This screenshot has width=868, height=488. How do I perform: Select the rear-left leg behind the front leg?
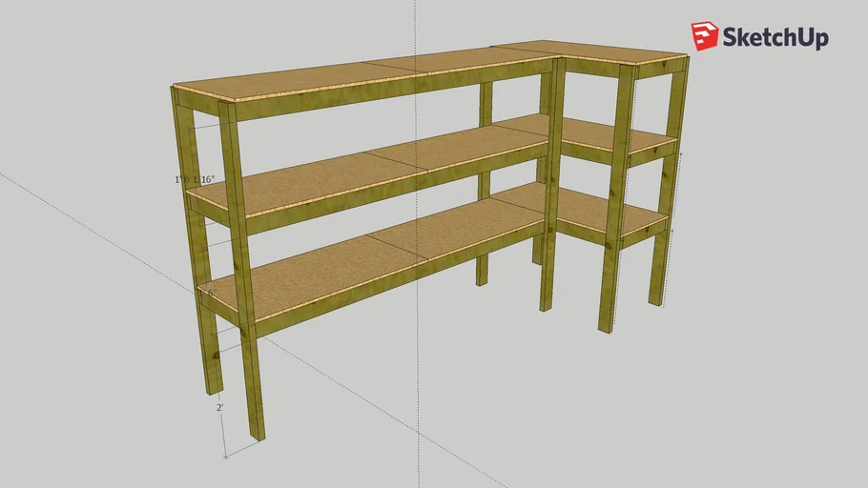pyautogui.click(x=191, y=238)
